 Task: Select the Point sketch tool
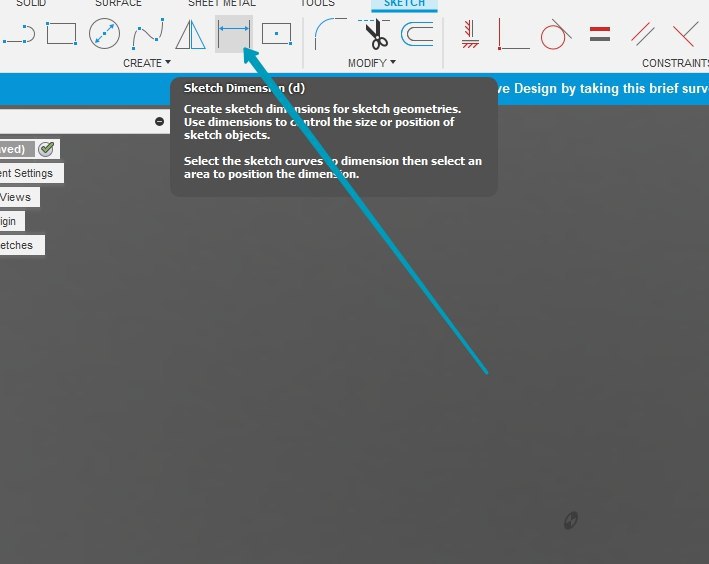click(277, 34)
